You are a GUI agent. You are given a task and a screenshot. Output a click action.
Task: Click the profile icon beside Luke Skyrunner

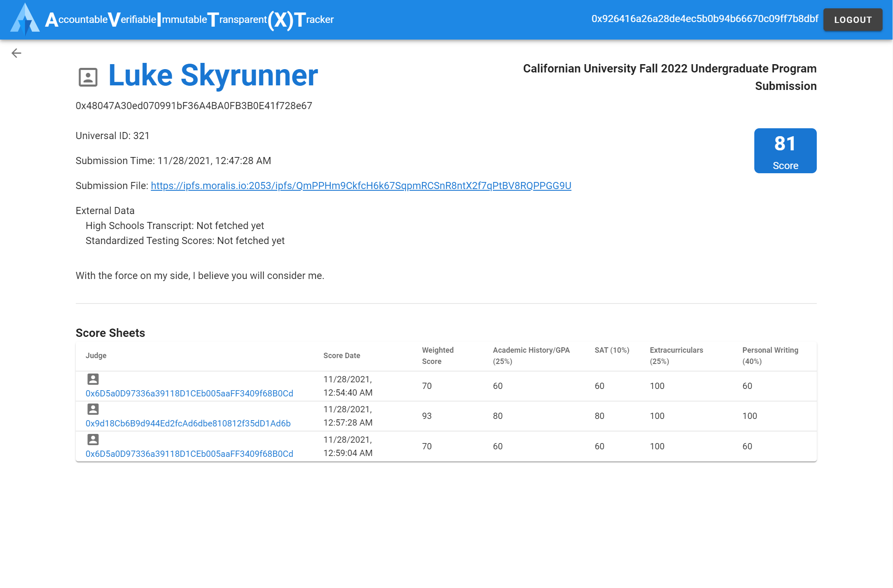88,77
